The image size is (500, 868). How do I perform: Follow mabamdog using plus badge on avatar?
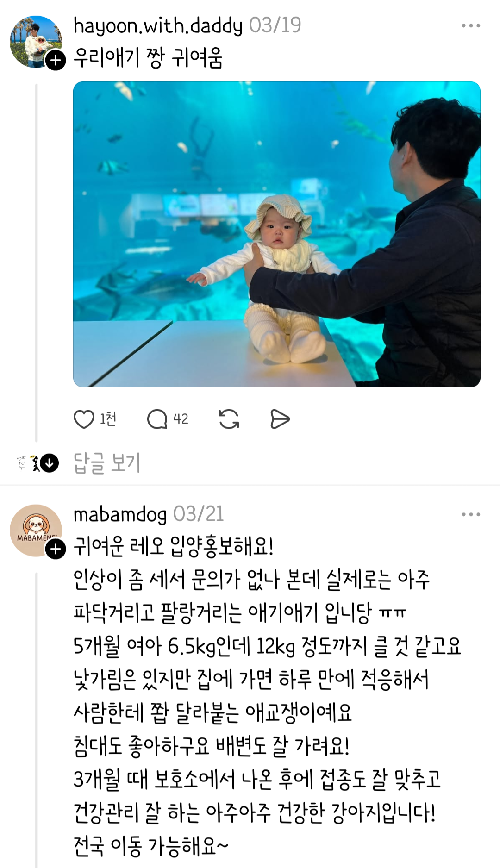click(x=56, y=549)
